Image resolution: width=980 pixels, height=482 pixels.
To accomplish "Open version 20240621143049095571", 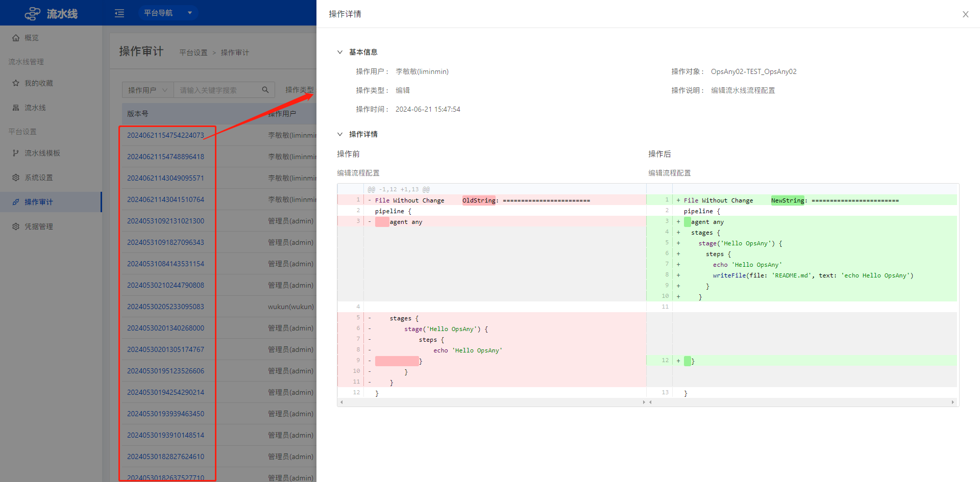I will (x=165, y=178).
